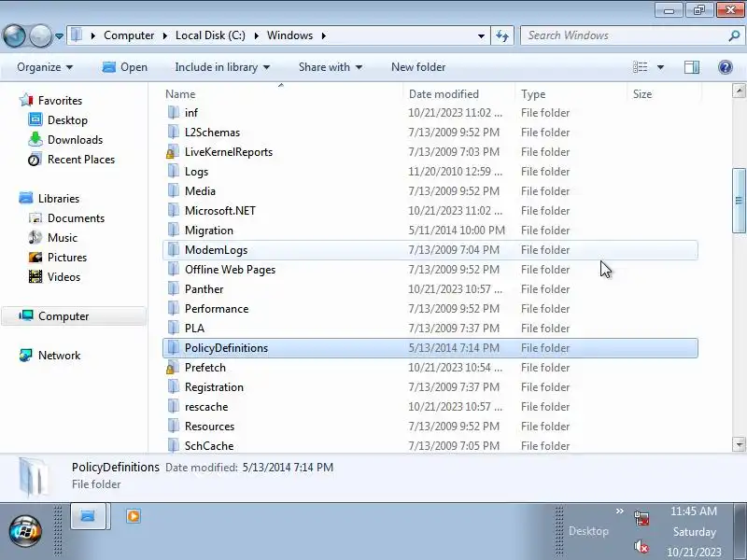This screenshot has height=560, width=747.
Task: Open the Organize menu
Action: pos(45,67)
